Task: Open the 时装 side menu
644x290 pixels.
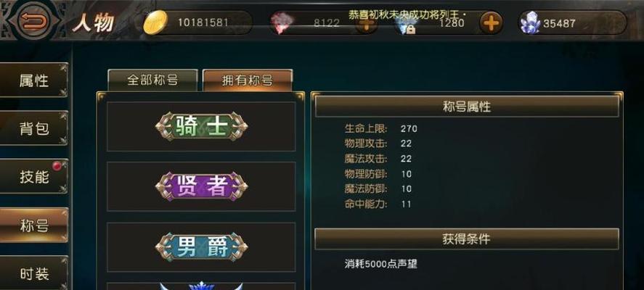Action: tap(33, 273)
